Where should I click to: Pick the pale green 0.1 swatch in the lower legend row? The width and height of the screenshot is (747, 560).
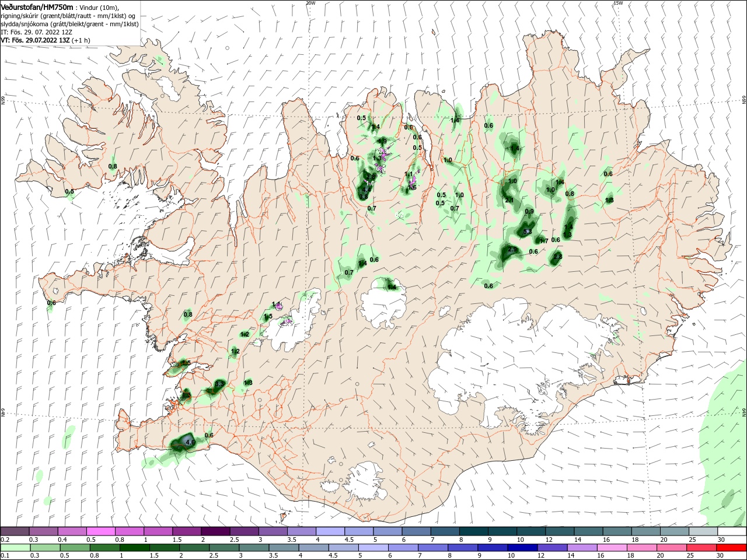pos(15,548)
